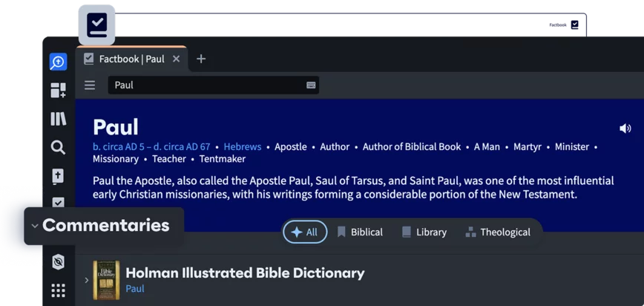The height and width of the screenshot is (306, 644).
Task: Click the Holman Bible Dictionary cover thumbnail
Action: pyautogui.click(x=106, y=280)
